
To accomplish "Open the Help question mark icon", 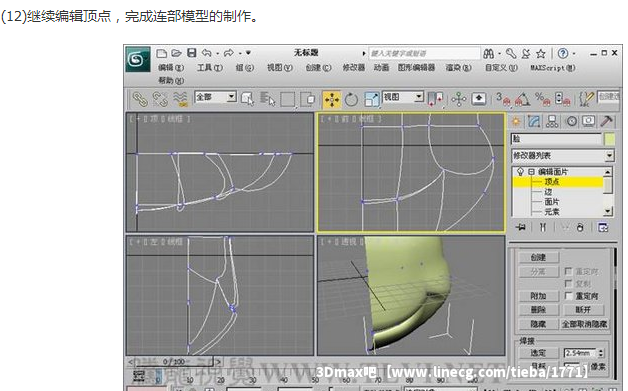I will 563,53.
